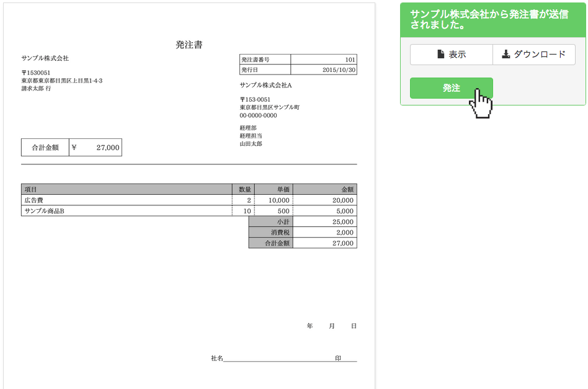Open the document with 表示 button
588x389 pixels.
(x=452, y=55)
